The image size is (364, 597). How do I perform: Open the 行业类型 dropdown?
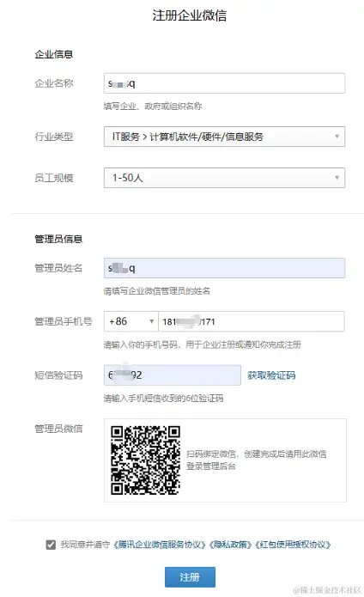pos(224,137)
